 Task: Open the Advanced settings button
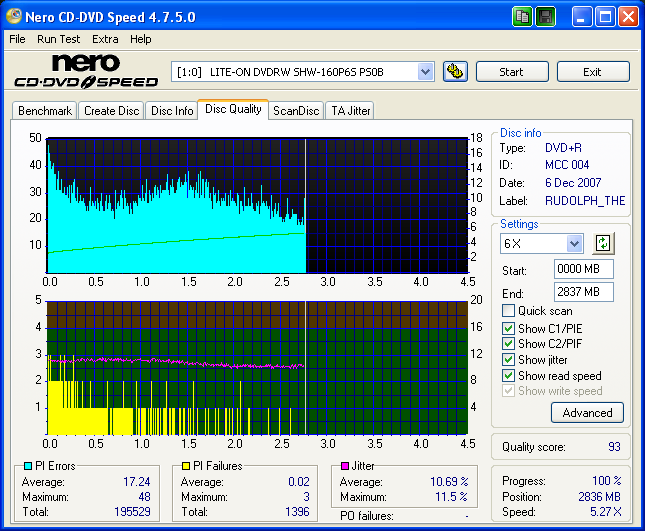click(587, 413)
